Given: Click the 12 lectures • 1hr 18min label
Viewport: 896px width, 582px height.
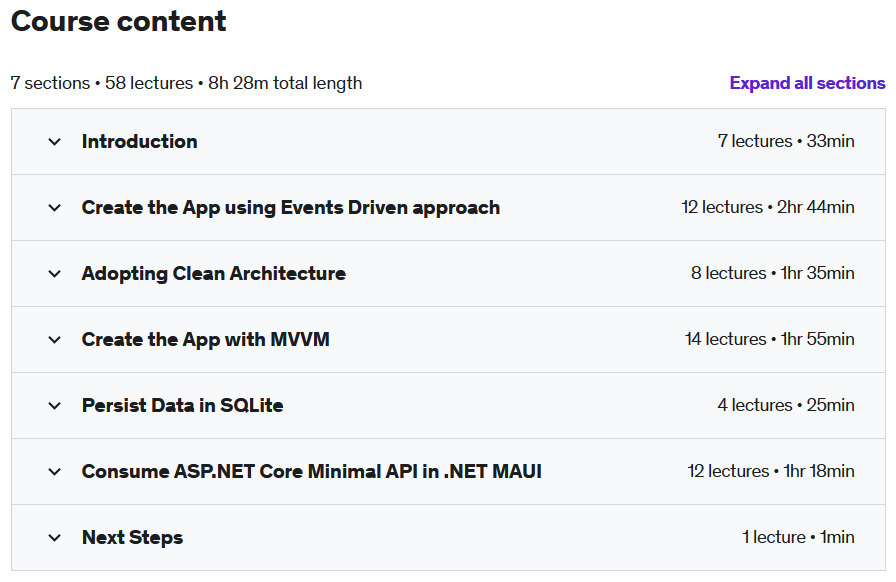Looking at the screenshot, I should pyautogui.click(x=771, y=471).
